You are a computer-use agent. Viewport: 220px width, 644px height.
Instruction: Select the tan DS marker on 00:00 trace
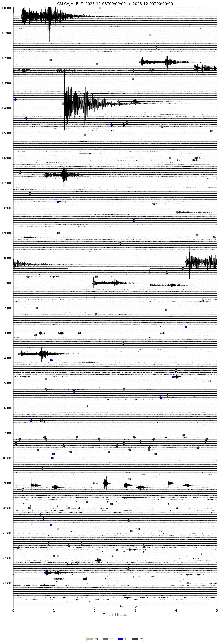pyautogui.click(x=100, y=8)
